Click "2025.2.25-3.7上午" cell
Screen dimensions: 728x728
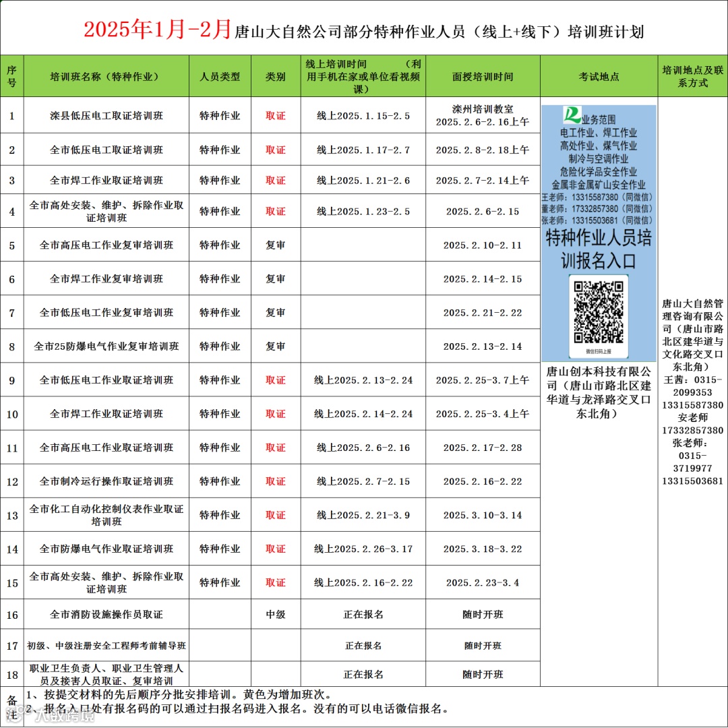483,380
